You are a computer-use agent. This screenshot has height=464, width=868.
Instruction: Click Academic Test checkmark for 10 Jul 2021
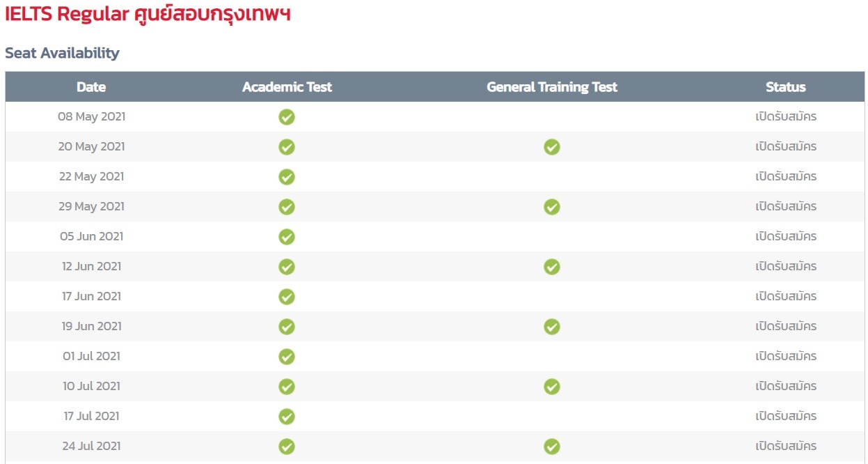pyautogui.click(x=287, y=387)
